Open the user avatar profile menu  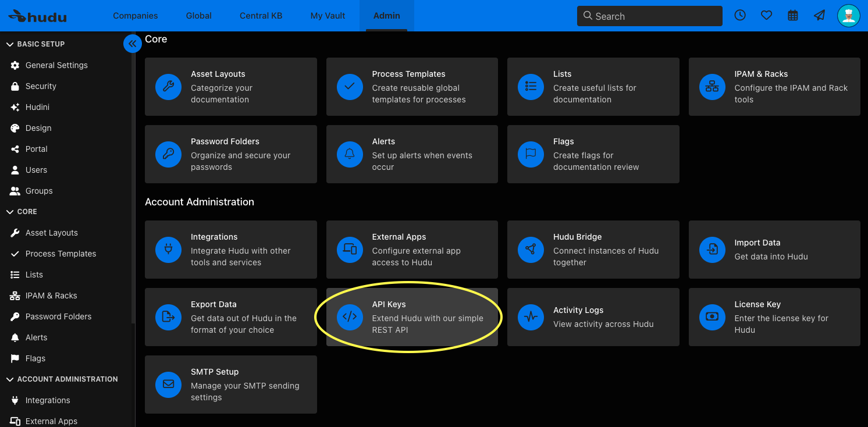pos(849,16)
